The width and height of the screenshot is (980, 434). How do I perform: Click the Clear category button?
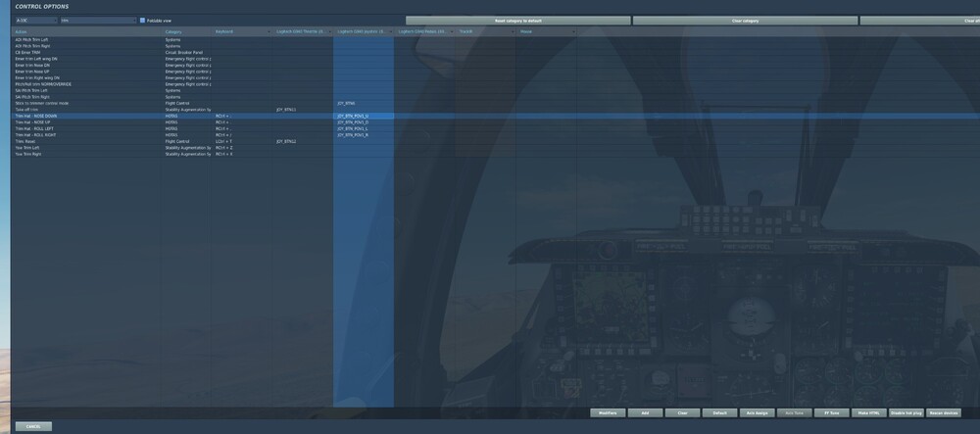[x=745, y=21]
